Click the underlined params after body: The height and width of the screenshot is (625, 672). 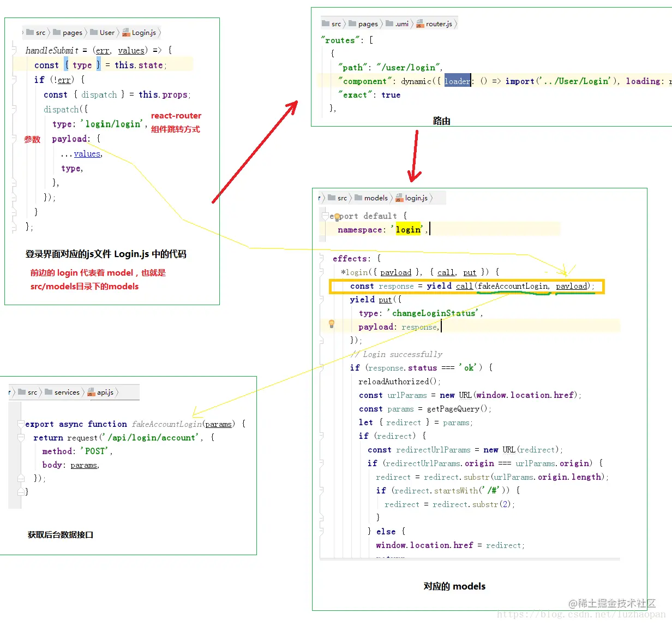[x=83, y=465]
